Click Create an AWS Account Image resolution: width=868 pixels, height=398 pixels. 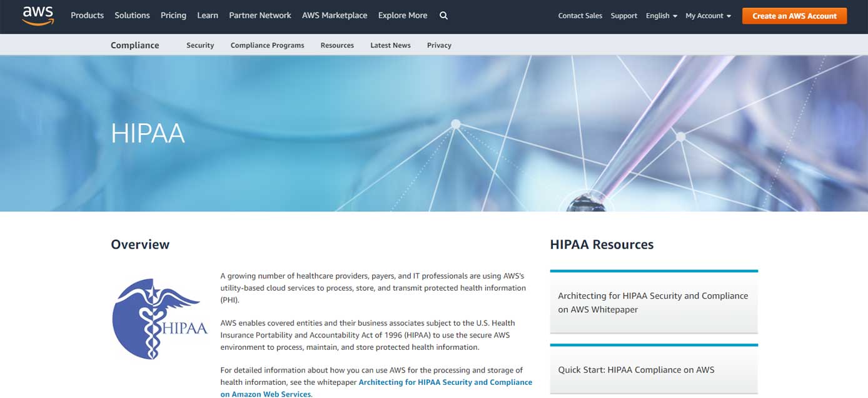pyautogui.click(x=794, y=16)
